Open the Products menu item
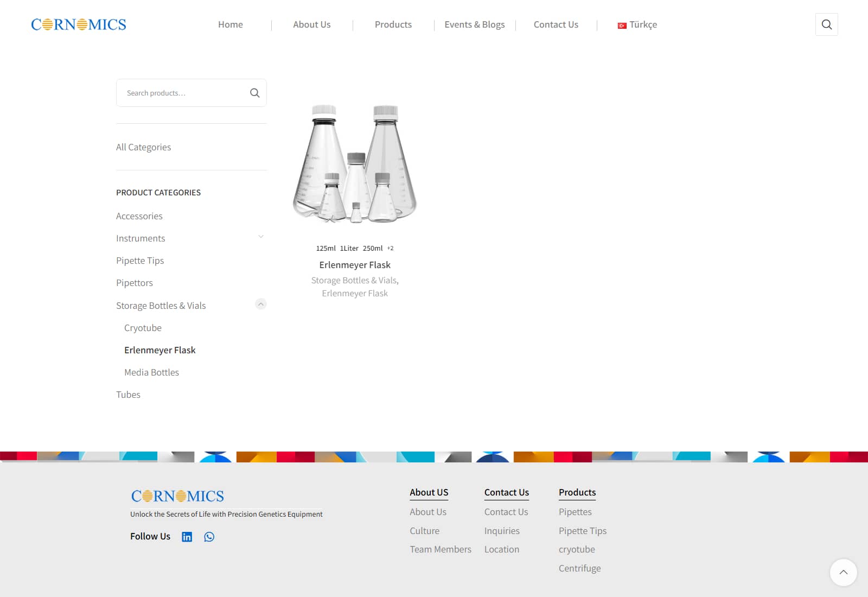Image resolution: width=868 pixels, height=597 pixels. pos(393,24)
